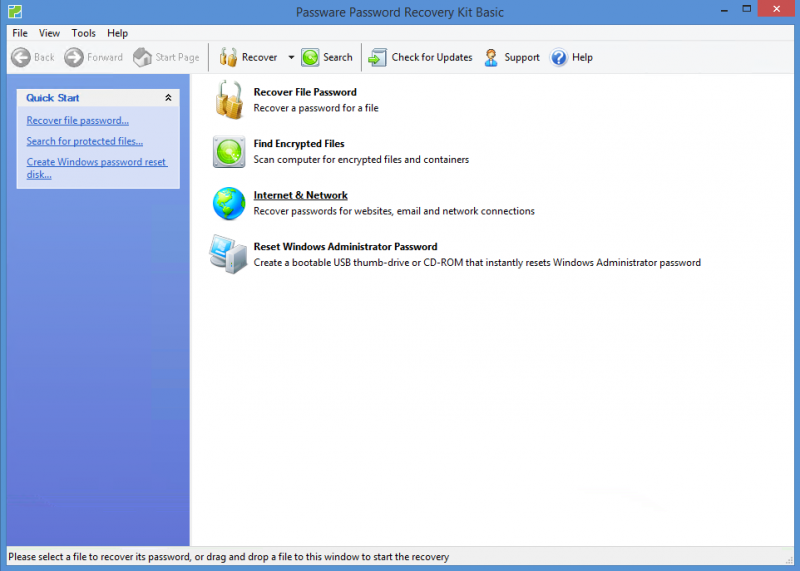Open the File menu
The width and height of the screenshot is (800, 571).
(x=20, y=33)
